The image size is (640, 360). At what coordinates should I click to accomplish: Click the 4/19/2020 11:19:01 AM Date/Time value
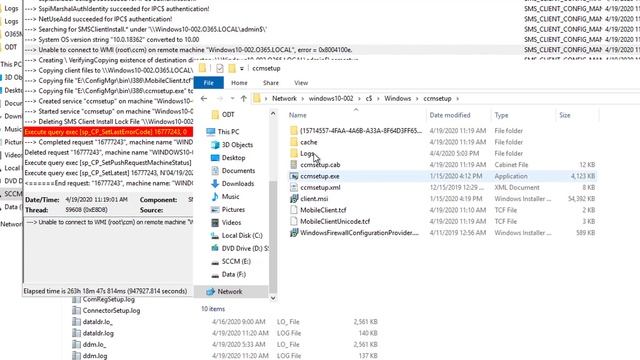tap(96, 200)
